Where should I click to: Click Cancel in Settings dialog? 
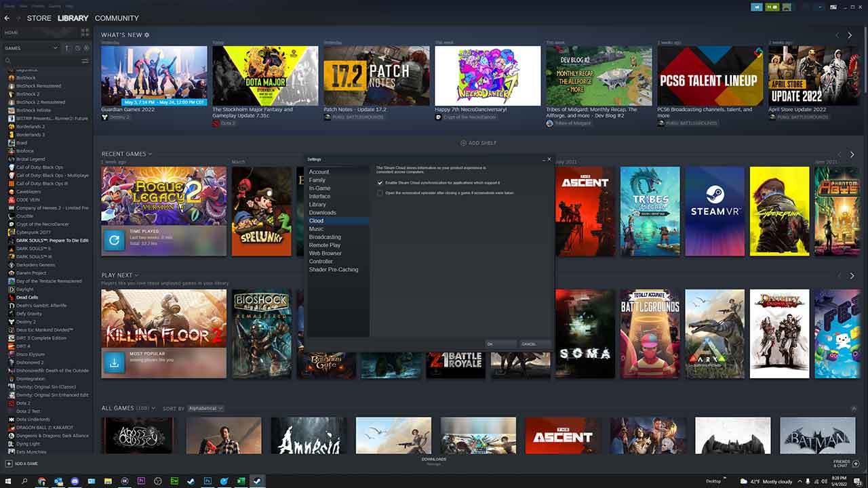(535, 344)
